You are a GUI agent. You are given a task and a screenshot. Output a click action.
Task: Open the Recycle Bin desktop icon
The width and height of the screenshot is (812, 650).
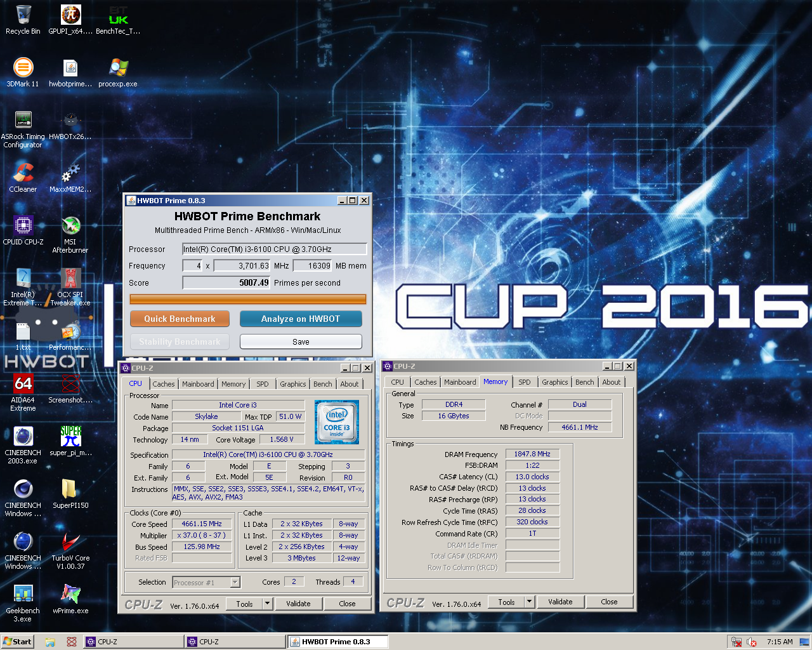click(23, 19)
